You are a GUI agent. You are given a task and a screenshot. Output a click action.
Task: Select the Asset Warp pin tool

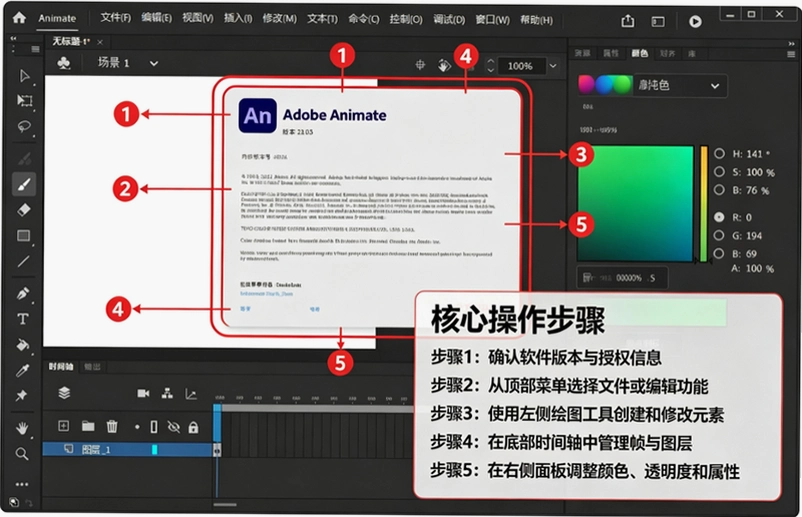pyautogui.click(x=21, y=395)
